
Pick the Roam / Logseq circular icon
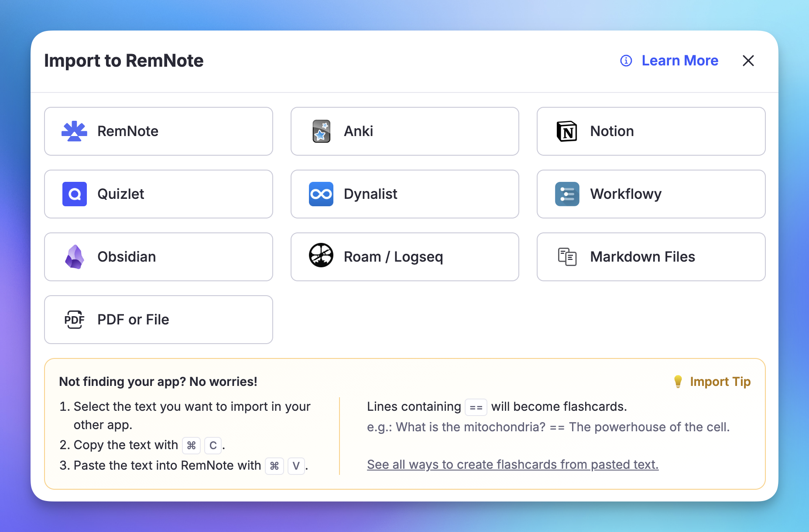321,255
